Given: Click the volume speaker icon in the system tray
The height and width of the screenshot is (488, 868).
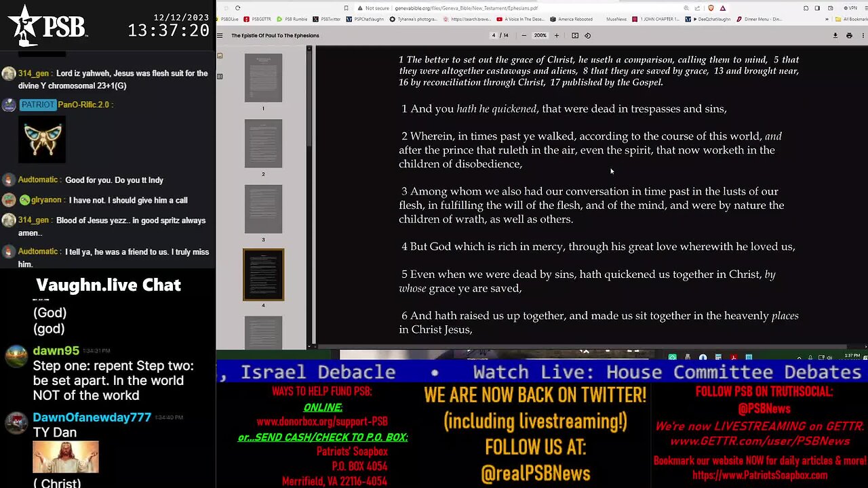Looking at the screenshot, I should tap(829, 357).
